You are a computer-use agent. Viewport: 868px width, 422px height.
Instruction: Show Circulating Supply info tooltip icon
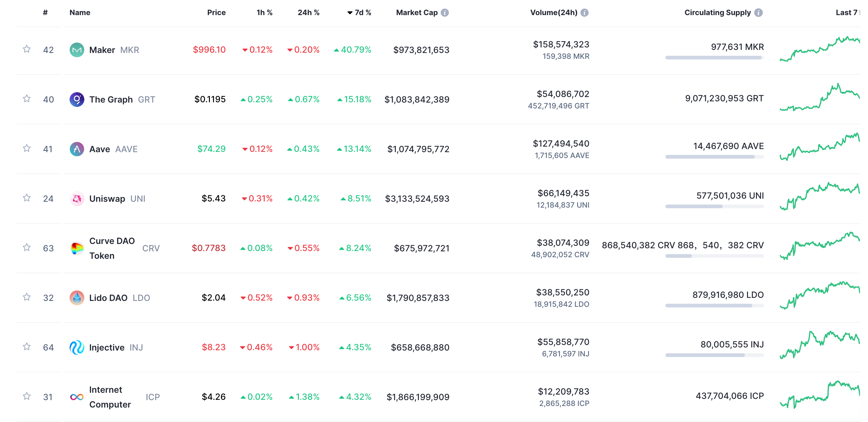[x=758, y=13]
